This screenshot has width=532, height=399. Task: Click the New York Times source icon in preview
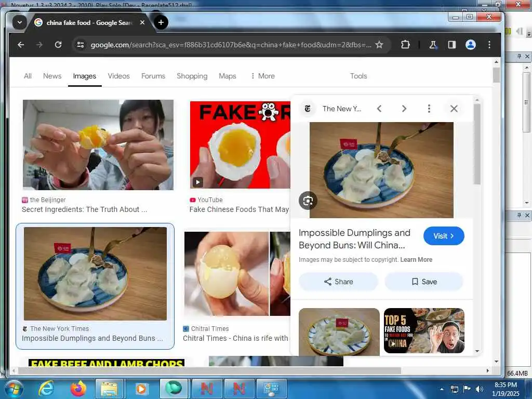[x=308, y=109]
